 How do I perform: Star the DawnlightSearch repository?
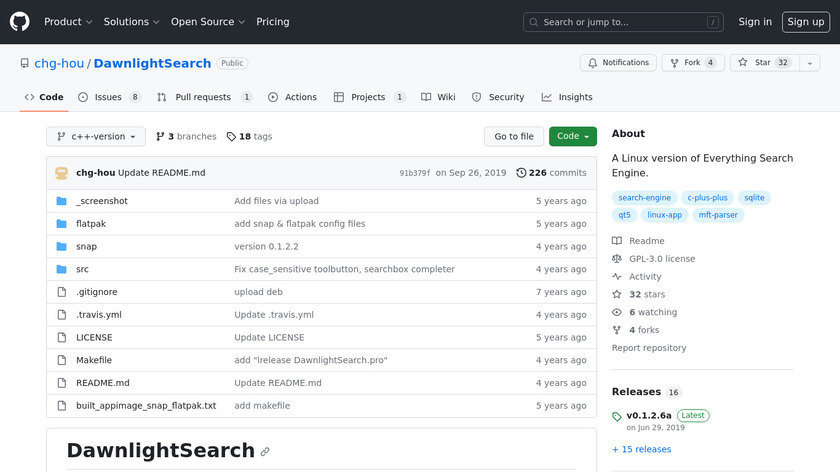(x=756, y=63)
